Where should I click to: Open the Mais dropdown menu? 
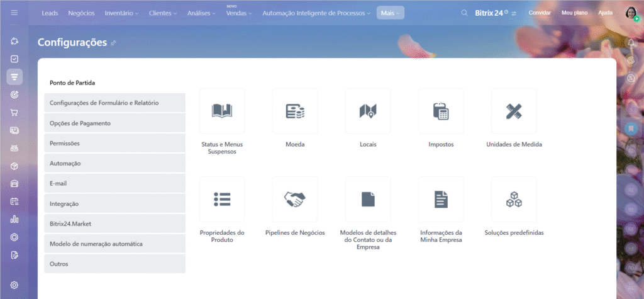pyautogui.click(x=391, y=13)
